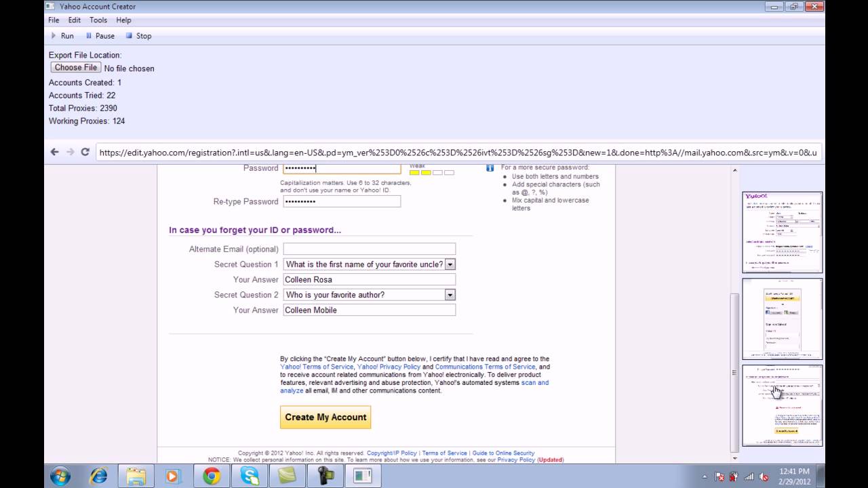Click the first page thumbnail on right
The image size is (868, 488).
coord(782,232)
